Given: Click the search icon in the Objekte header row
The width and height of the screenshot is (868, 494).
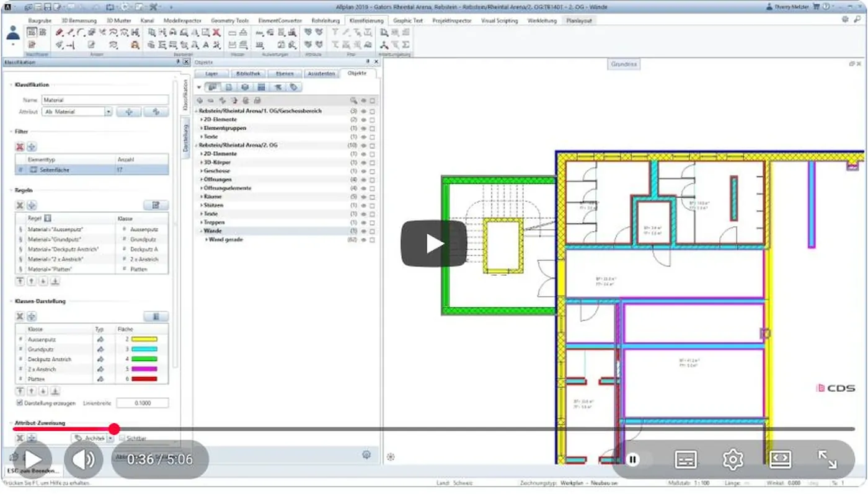Looking at the screenshot, I should [353, 100].
